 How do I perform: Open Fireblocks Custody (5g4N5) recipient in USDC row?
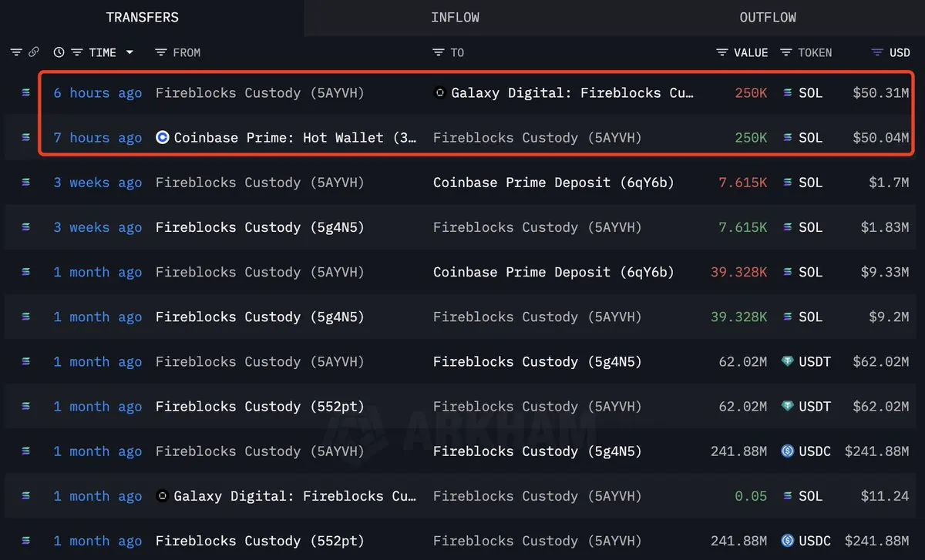click(537, 451)
